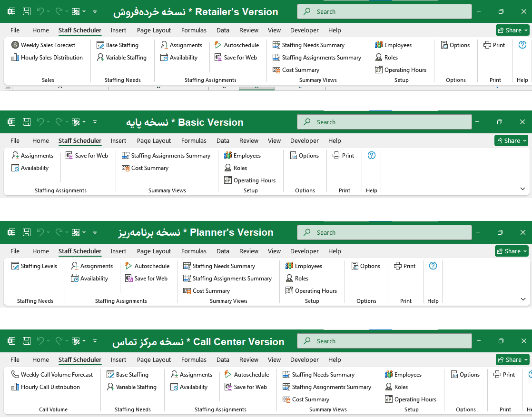The image size is (532, 419).
Task: Click Variable Staffing in Retailer's Version ribbon
Action: (121, 58)
